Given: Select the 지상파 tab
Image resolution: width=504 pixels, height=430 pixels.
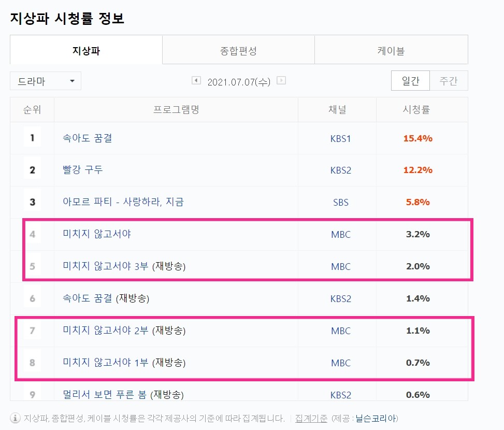Looking at the screenshot, I should tap(87, 49).
